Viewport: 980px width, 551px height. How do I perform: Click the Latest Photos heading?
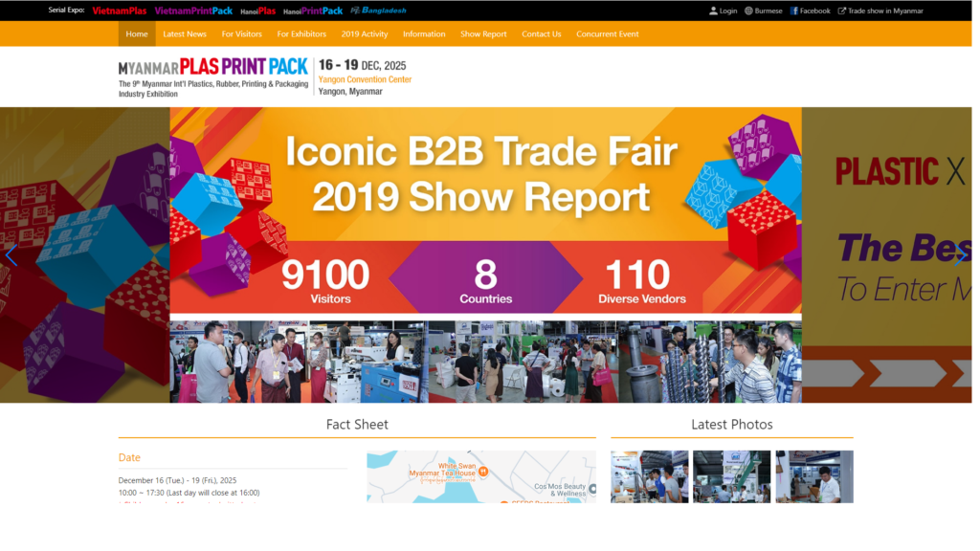(x=732, y=424)
